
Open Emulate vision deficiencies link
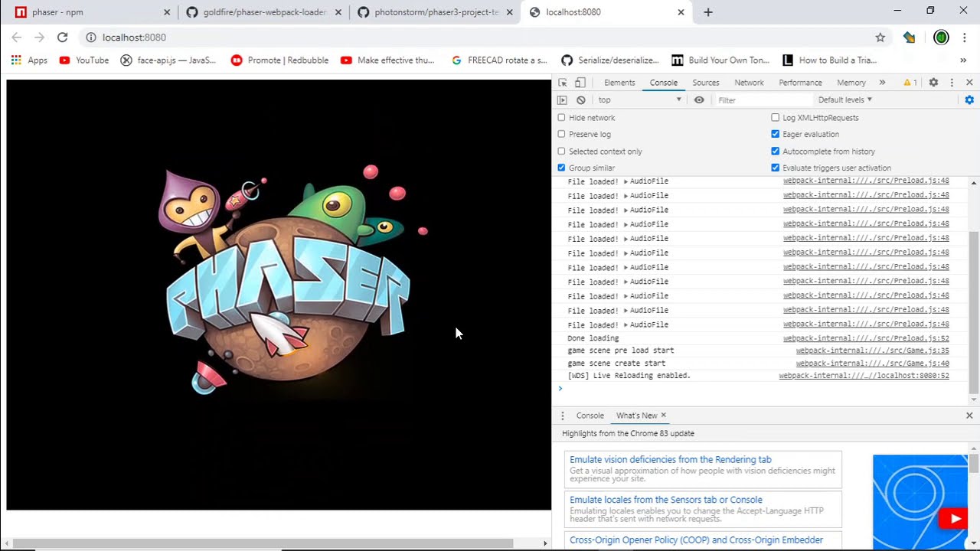(670, 459)
